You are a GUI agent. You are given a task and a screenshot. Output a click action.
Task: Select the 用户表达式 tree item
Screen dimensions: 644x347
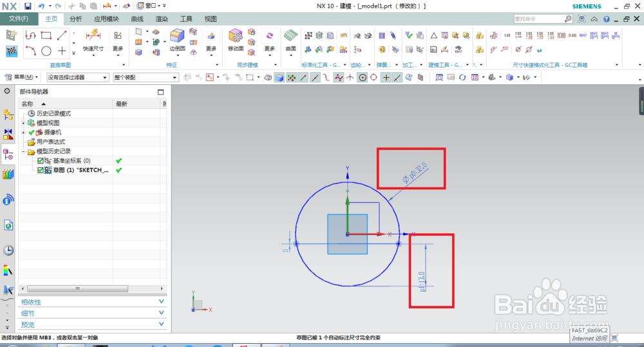50,142
